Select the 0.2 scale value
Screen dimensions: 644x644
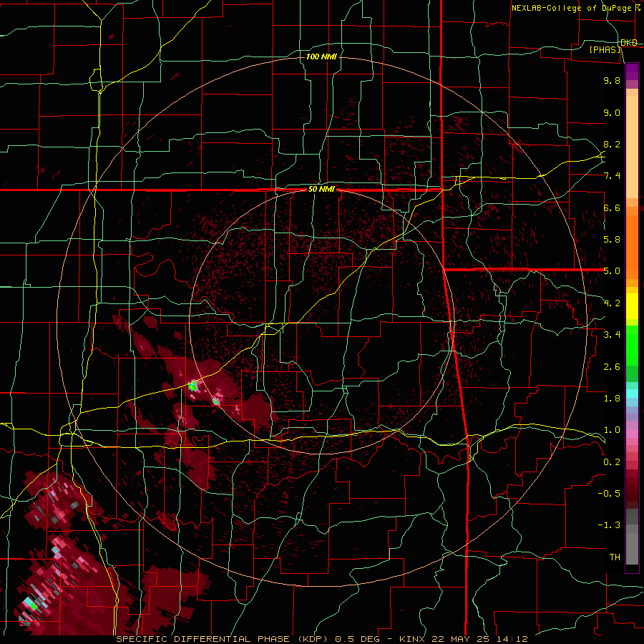[612, 462]
